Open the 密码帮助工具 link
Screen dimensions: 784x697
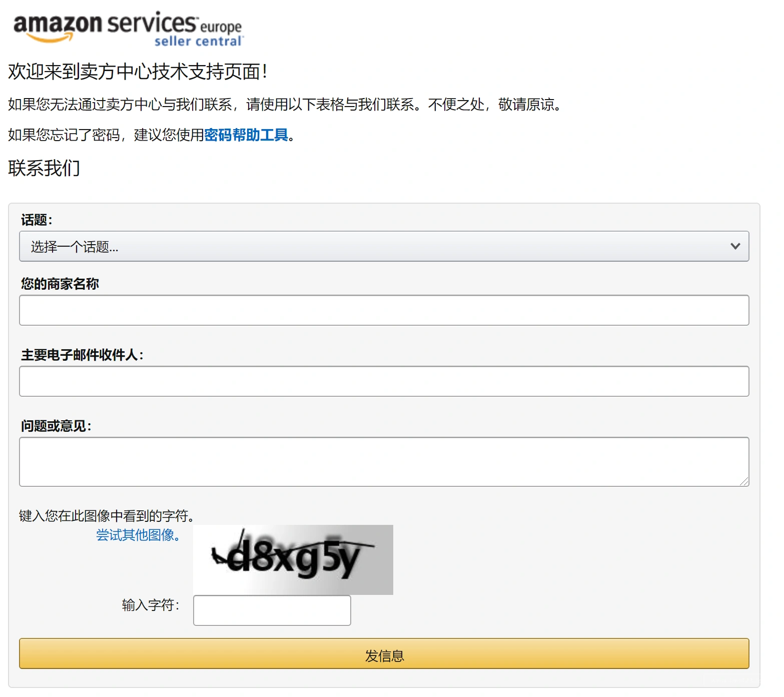pos(246,135)
